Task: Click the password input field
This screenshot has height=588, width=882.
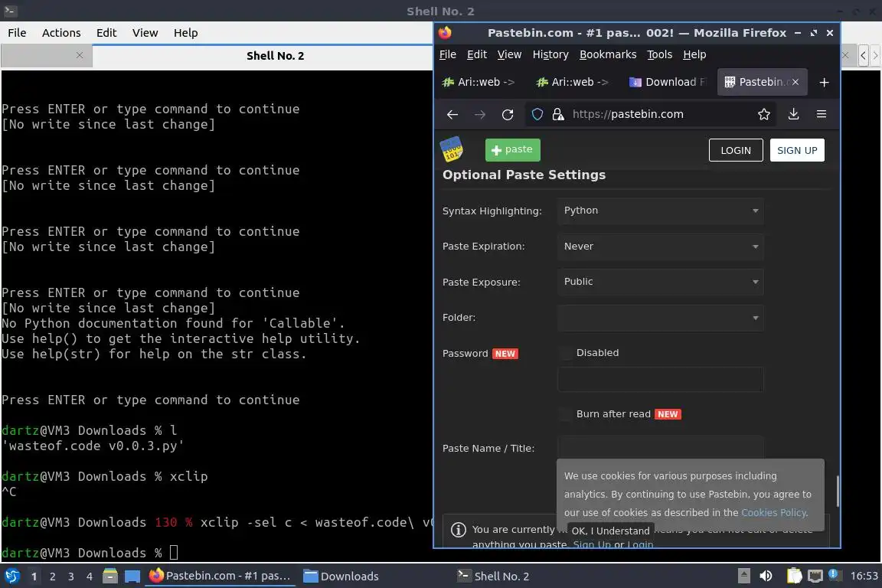Action: (661, 380)
